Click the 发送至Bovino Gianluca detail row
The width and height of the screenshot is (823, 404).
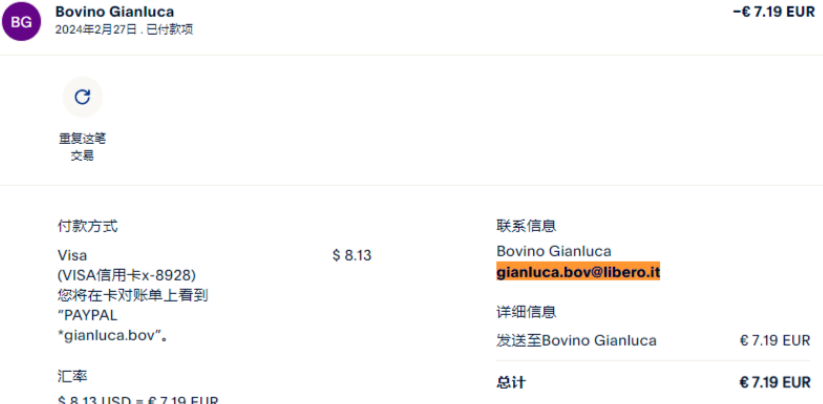pyautogui.click(x=576, y=341)
